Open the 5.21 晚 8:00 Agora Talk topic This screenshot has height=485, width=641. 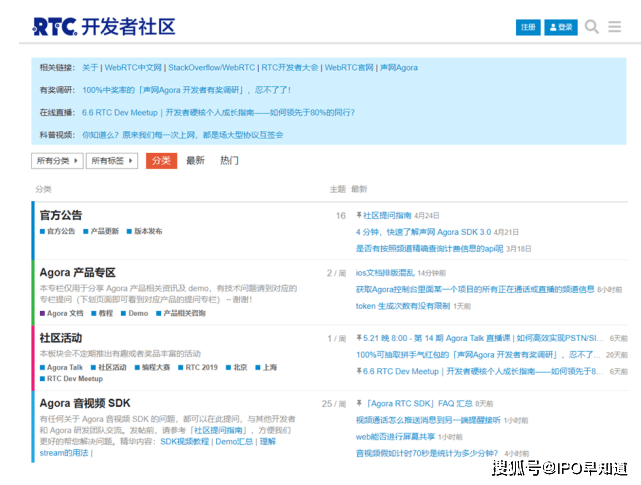click(x=483, y=338)
